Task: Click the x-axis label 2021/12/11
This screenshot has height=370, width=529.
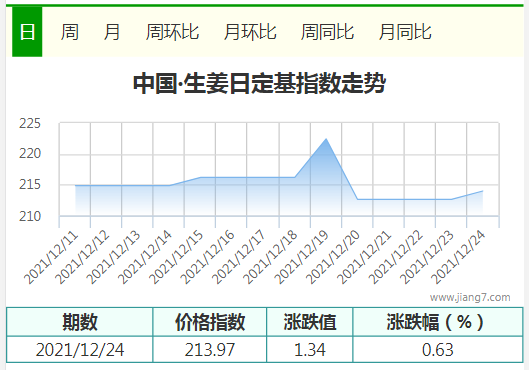Action: tap(51, 258)
